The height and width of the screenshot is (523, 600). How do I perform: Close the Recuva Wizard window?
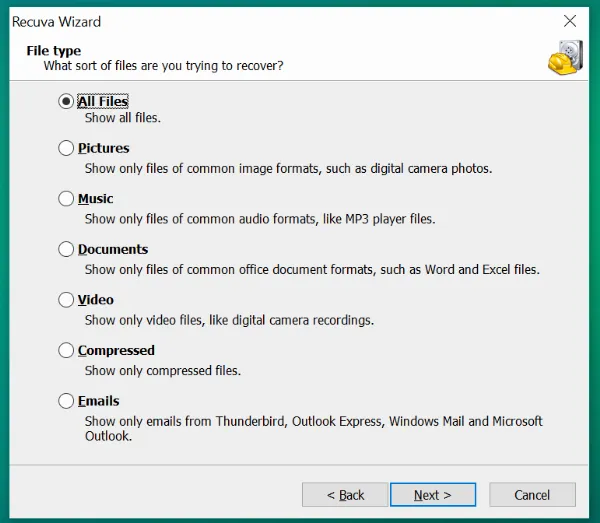tap(570, 21)
